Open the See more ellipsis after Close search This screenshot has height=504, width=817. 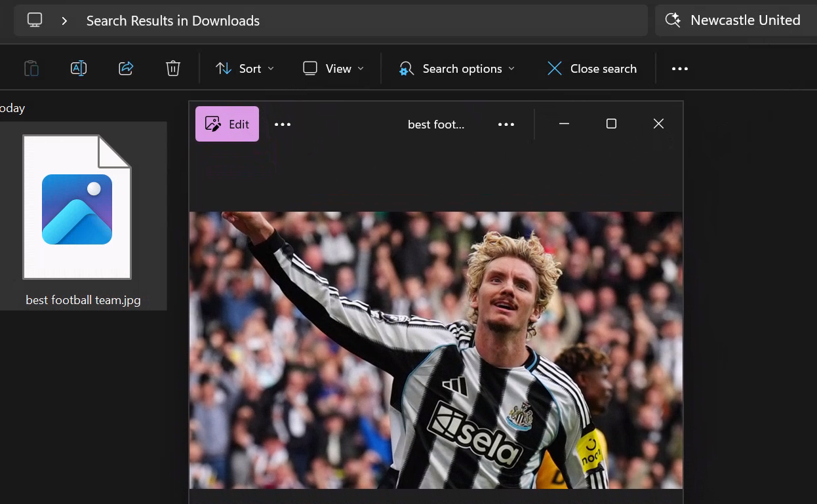[680, 69]
